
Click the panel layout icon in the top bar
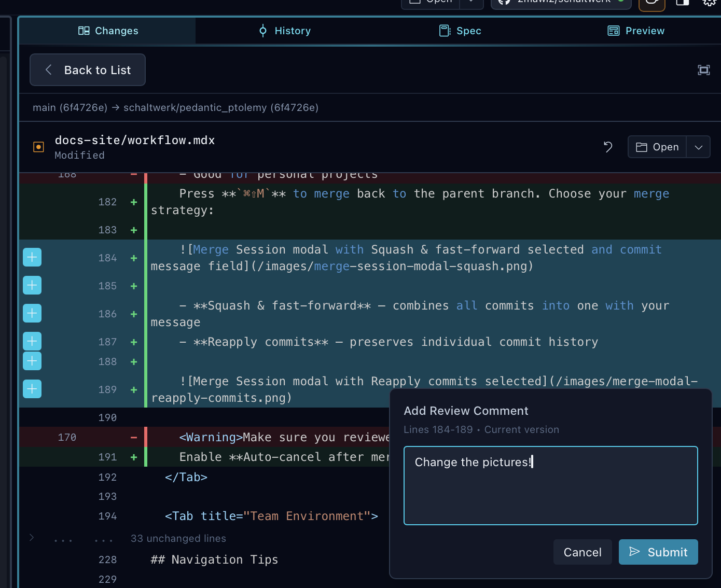pos(682,3)
